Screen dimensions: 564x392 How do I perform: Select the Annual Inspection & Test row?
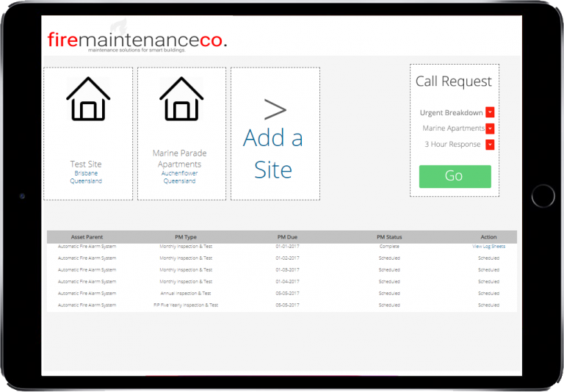point(186,294)
